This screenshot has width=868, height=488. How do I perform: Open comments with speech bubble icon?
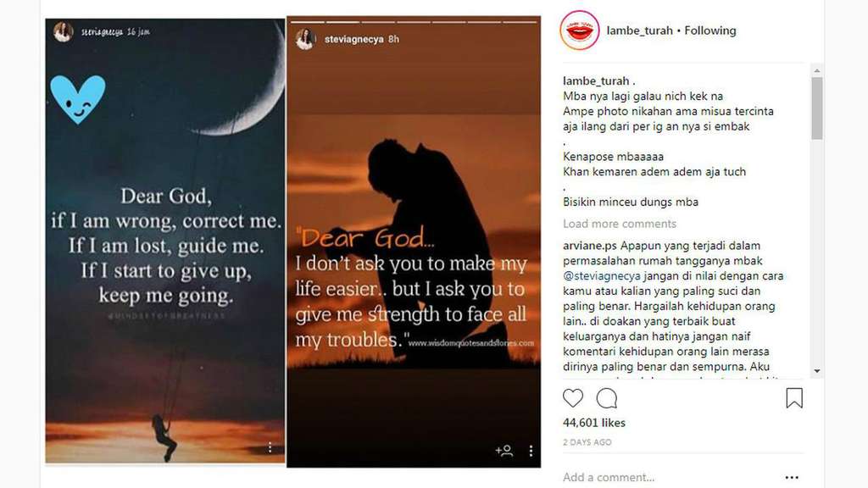pos(607,398)
